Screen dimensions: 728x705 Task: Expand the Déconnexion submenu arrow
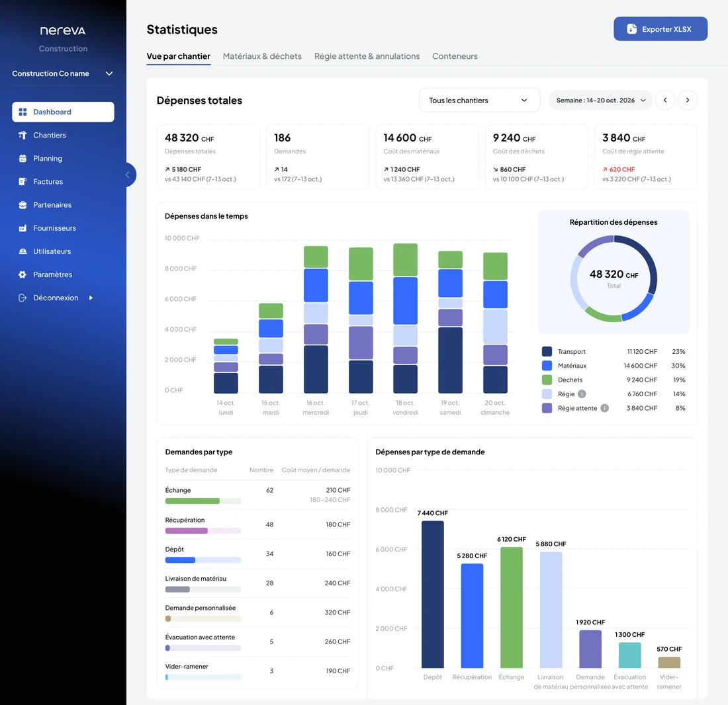91,298
